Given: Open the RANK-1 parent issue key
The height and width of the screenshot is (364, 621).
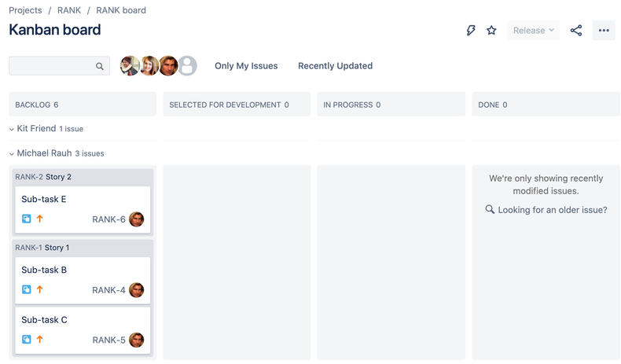Looking at the screenshot, I should pos(28,248).
